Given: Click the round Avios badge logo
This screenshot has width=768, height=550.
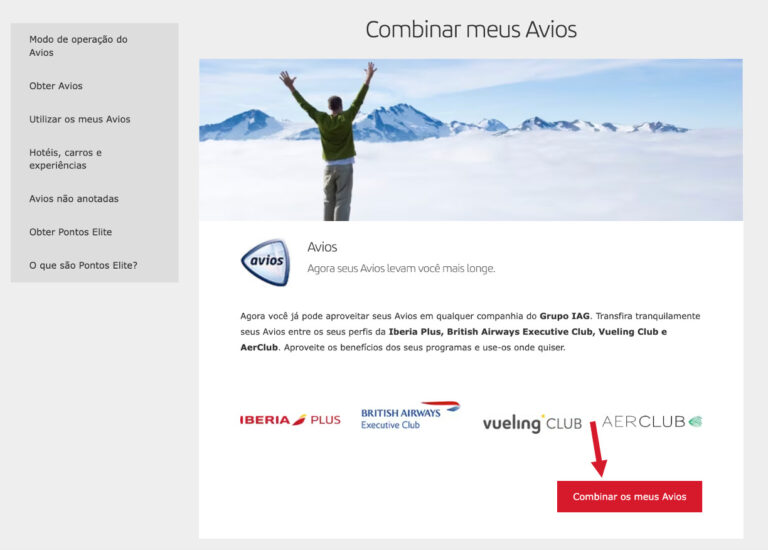Looking at the screenshot, I should 265,262.
